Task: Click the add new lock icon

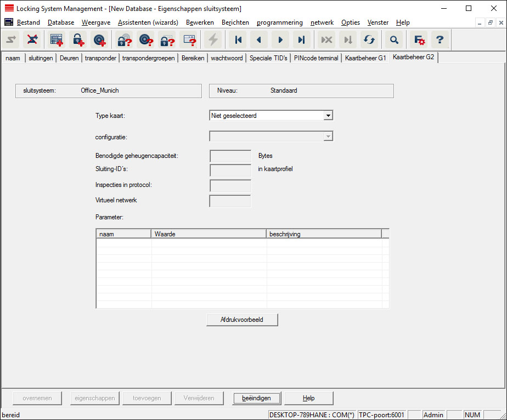Action: pyautogui.click(x=78, y=39)
